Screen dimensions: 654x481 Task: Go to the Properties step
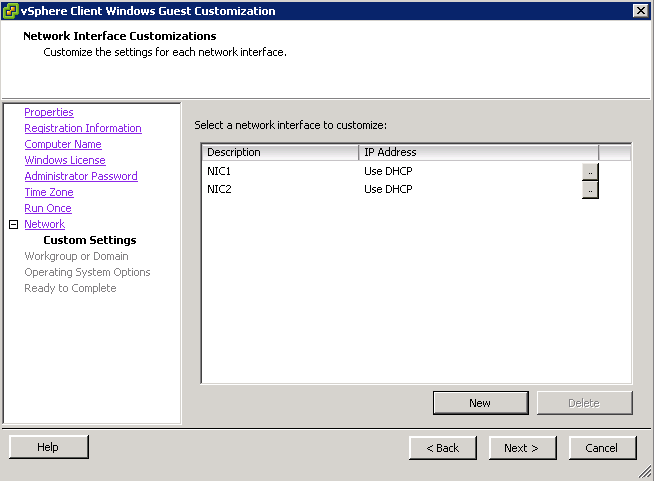tap(49, 112)
